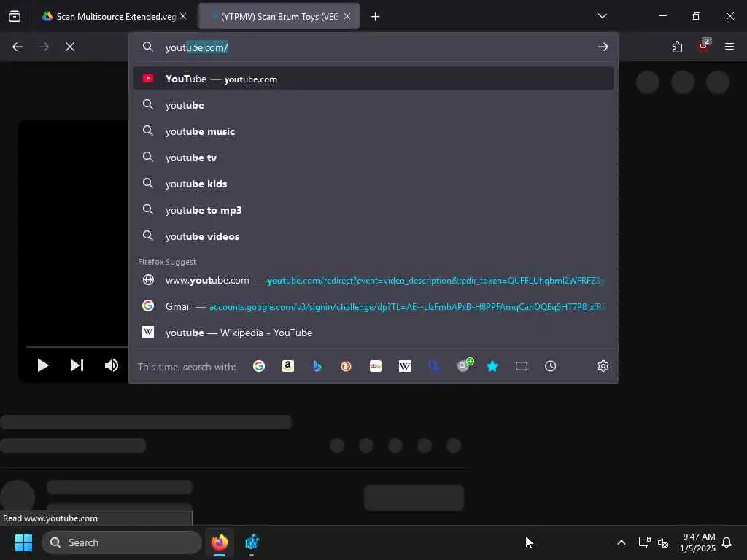The width and height of the screenshot is (747, 560).
Task: Search this time with Amazon
Action: 287,366
